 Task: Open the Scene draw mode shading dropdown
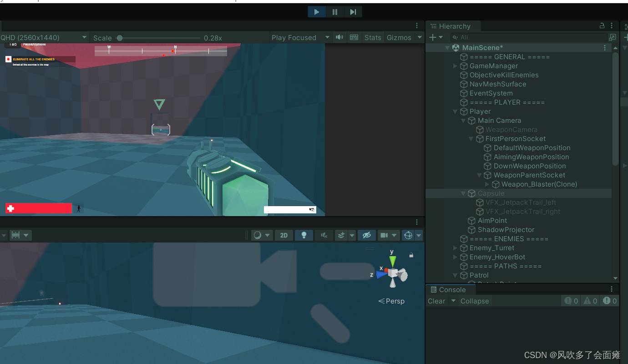pos(262,235)
